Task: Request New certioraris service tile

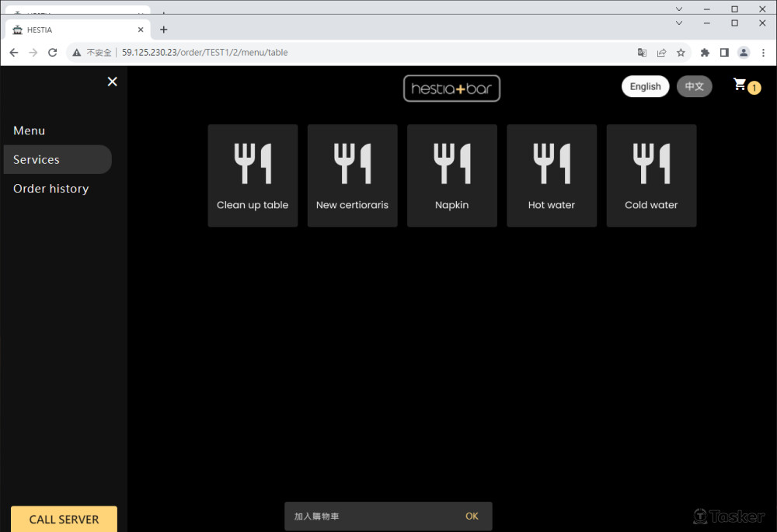Action: pyautogui.click(x=352, y=176)
